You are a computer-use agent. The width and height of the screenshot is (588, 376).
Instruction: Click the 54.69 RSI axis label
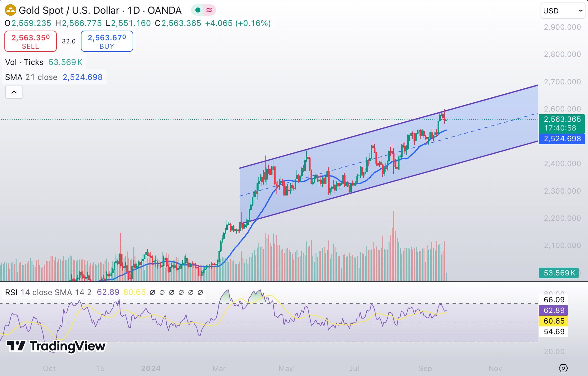(x=554, y=332)
